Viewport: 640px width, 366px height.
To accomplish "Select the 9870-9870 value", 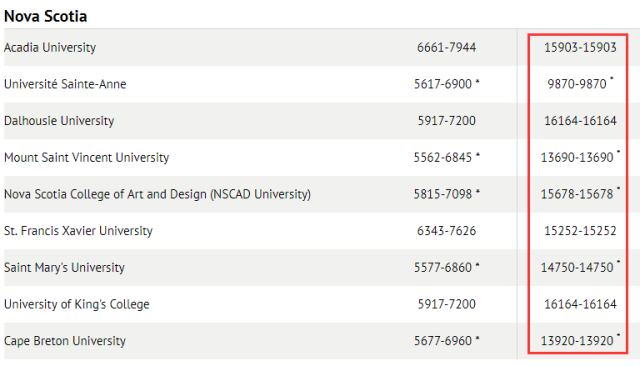I will [x=577, y=84].
